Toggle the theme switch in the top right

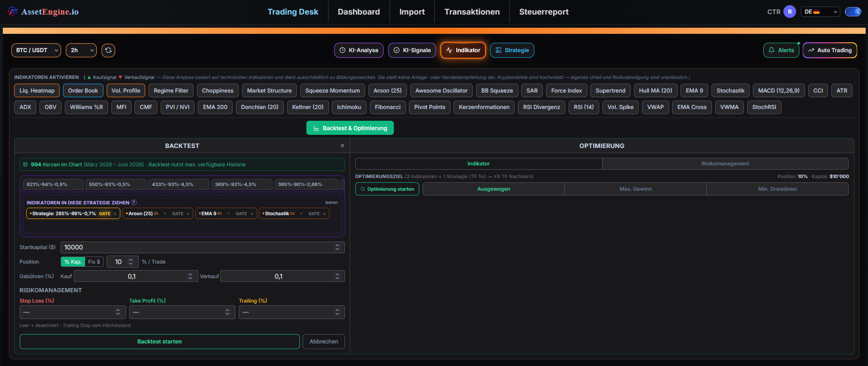(853, 12)
